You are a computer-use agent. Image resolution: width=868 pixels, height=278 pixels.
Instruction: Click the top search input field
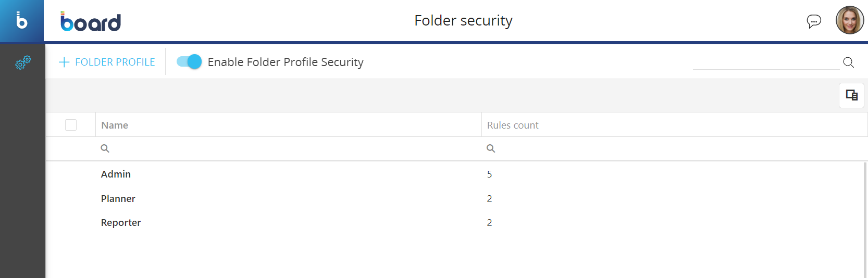(x=766, y=62)
